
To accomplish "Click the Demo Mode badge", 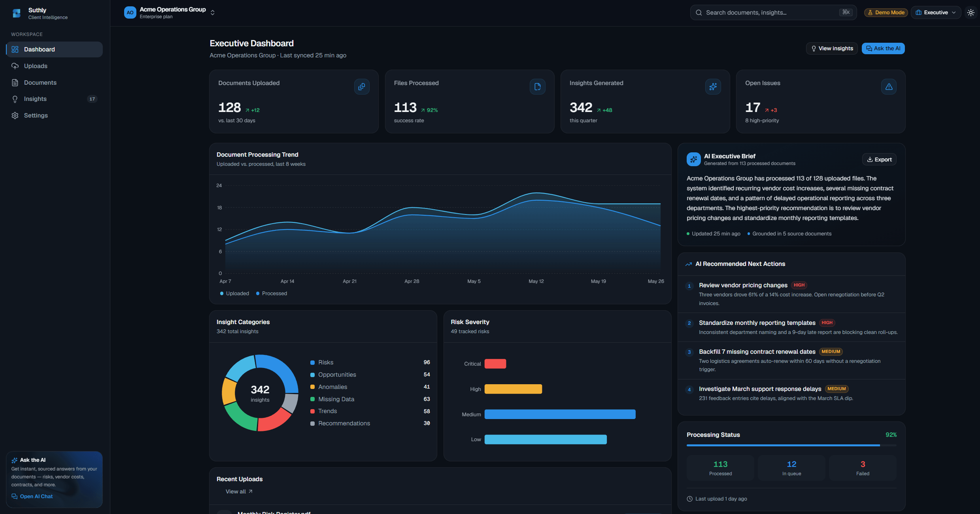I will click(x=886, y=13).
